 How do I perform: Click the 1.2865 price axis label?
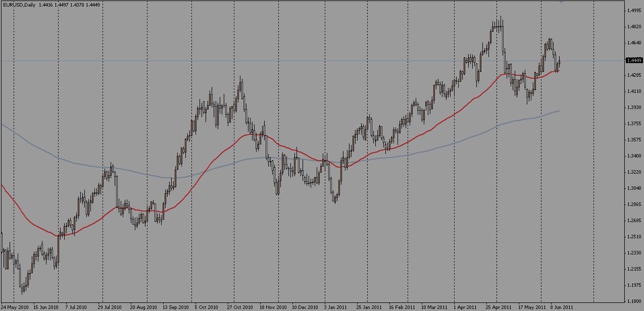(634, 204)
